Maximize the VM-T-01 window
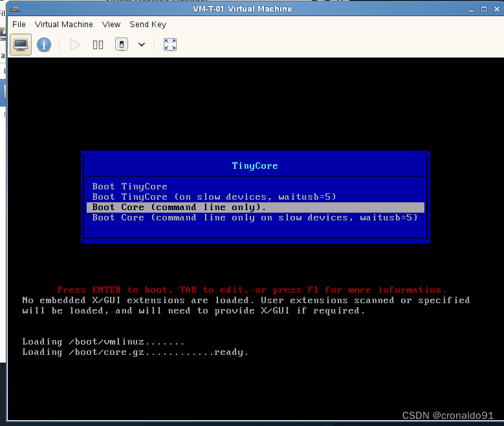This screenshot has height=426, width=504. coord(484,9)
